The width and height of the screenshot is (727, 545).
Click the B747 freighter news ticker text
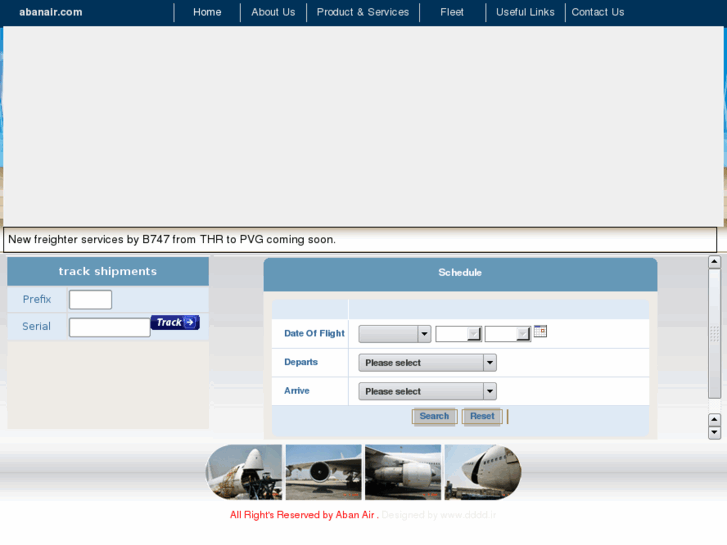click(x=172, y=240)
